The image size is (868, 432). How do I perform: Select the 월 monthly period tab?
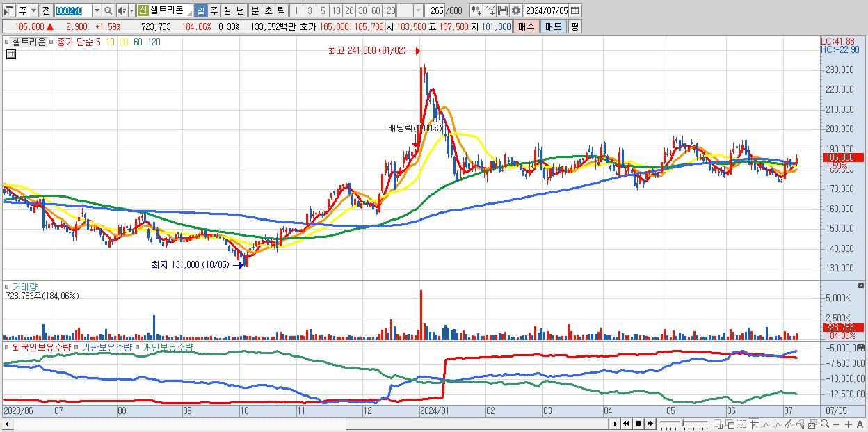pos(227,10)
